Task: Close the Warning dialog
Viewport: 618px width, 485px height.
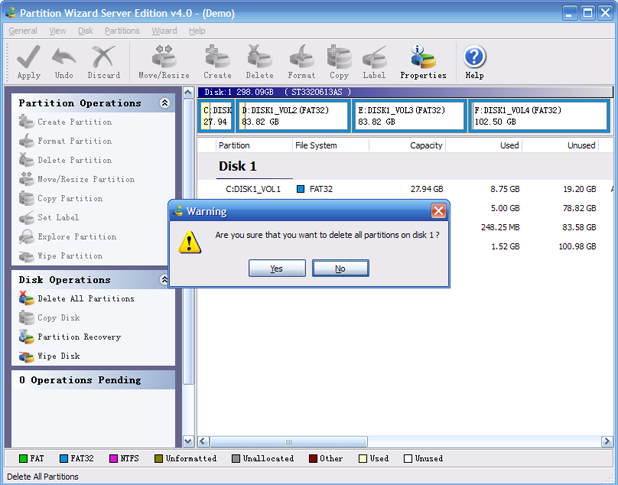Action: (438, 211)
